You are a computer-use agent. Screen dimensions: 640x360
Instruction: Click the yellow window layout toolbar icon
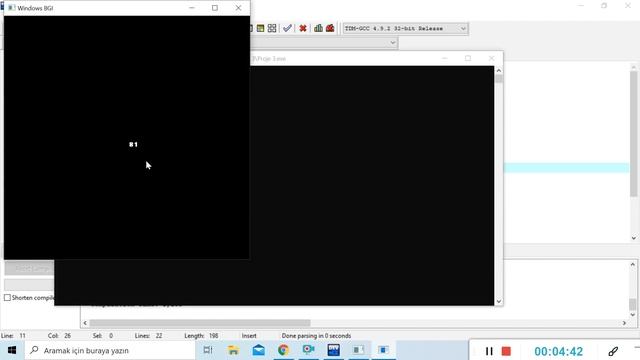click(260, 28)
